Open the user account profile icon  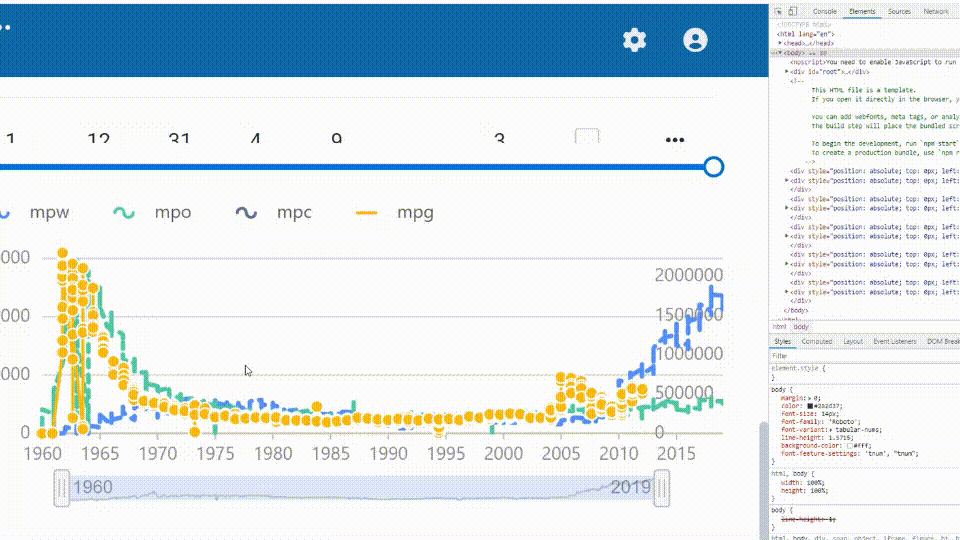tap(695, 40)
